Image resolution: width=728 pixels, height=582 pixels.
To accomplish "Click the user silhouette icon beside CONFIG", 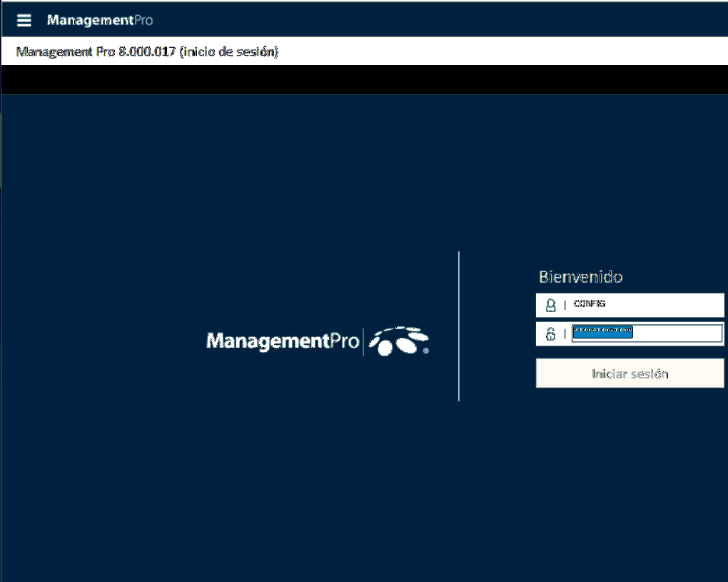I will (550, 305).
